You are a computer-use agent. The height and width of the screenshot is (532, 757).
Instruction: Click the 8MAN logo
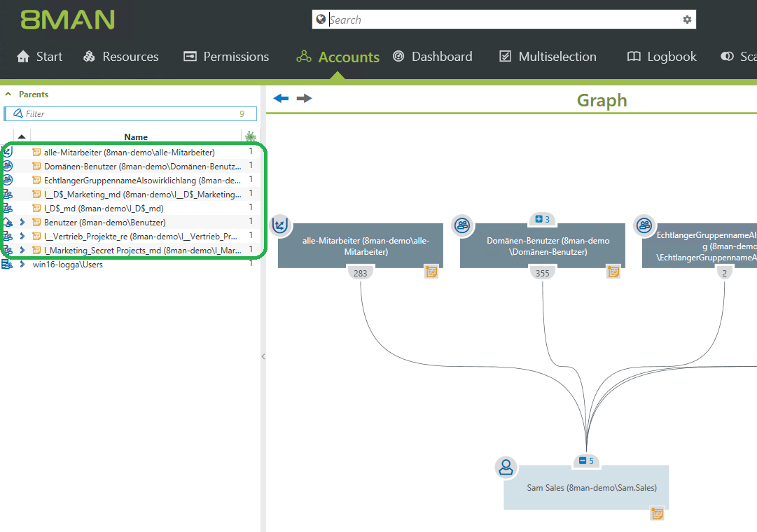(68, 20)
